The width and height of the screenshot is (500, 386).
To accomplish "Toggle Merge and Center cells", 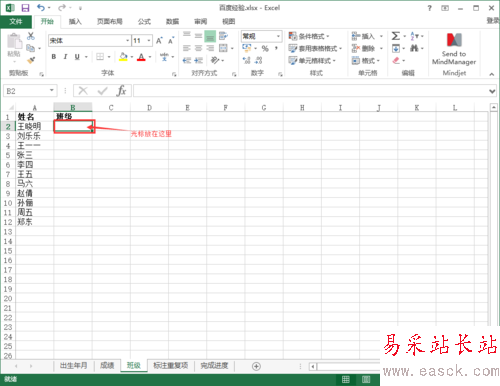I will tap(223, 48).
